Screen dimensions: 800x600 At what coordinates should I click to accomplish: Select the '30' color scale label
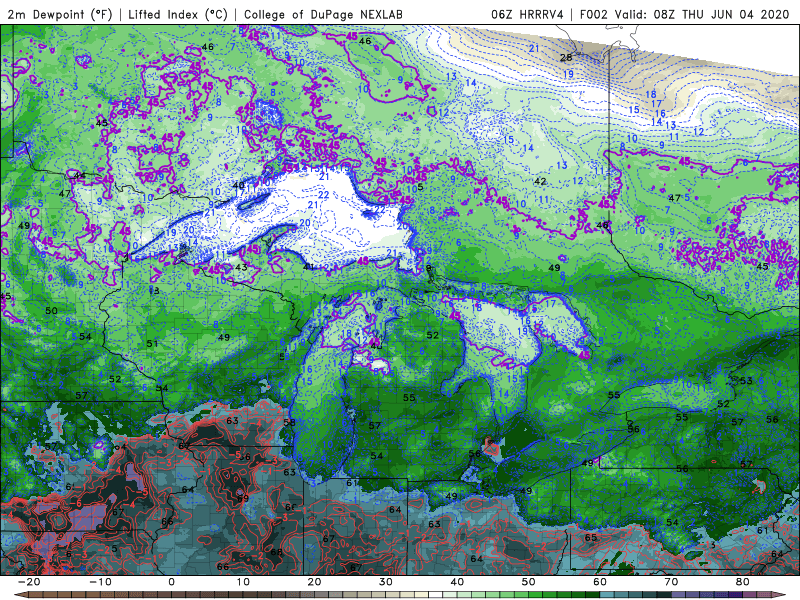click(386, 582)
